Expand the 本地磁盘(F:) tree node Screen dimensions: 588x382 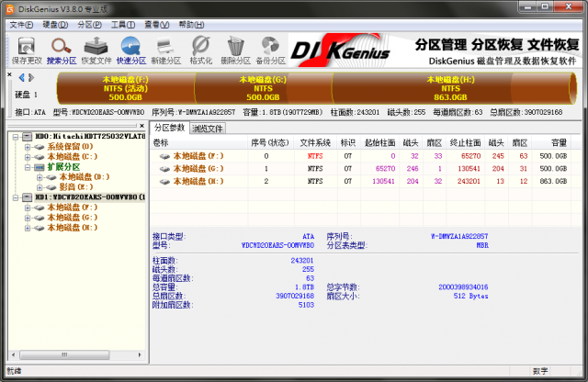pos(28,208)
